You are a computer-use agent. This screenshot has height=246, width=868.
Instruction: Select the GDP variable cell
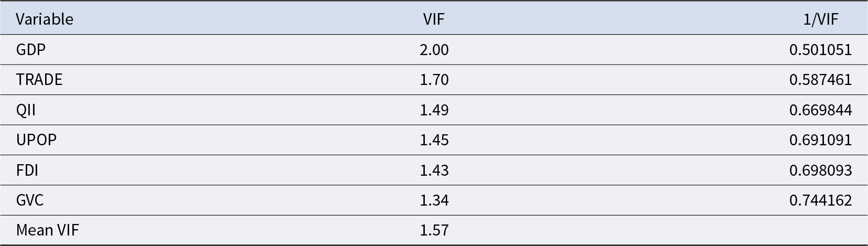coord(31,50)
